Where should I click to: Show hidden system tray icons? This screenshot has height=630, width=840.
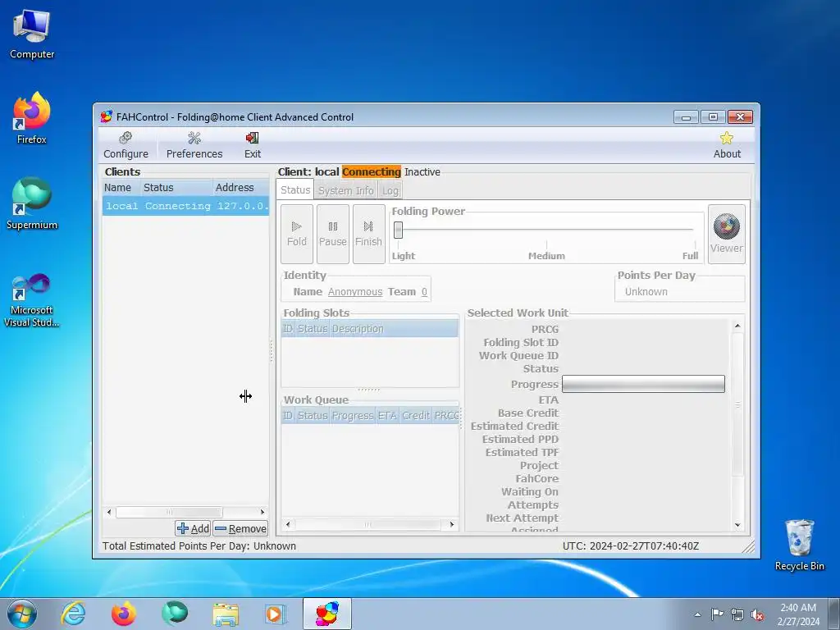697,614
